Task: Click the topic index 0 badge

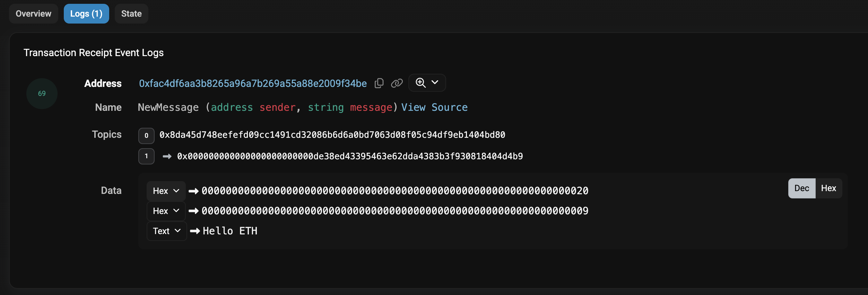Action: tap(146, 136)
